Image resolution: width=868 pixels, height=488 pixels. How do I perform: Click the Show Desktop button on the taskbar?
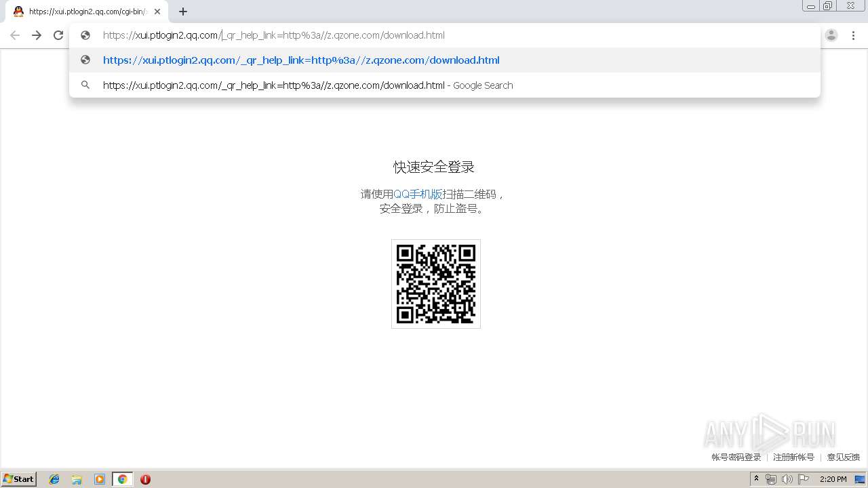[861, 479]
